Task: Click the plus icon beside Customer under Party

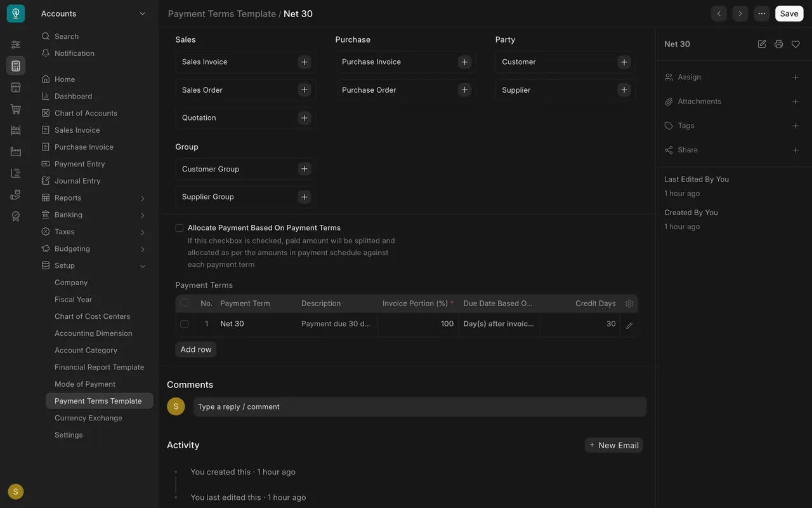Action: [x=624, y=62]
